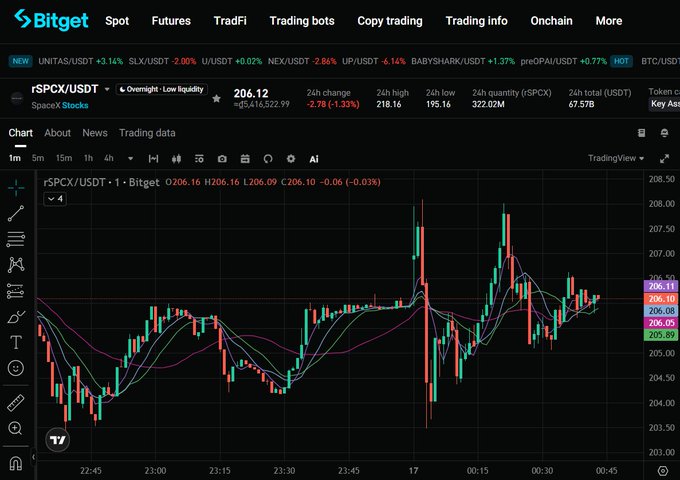Open the TradFi menu

(x=230, y=21)
